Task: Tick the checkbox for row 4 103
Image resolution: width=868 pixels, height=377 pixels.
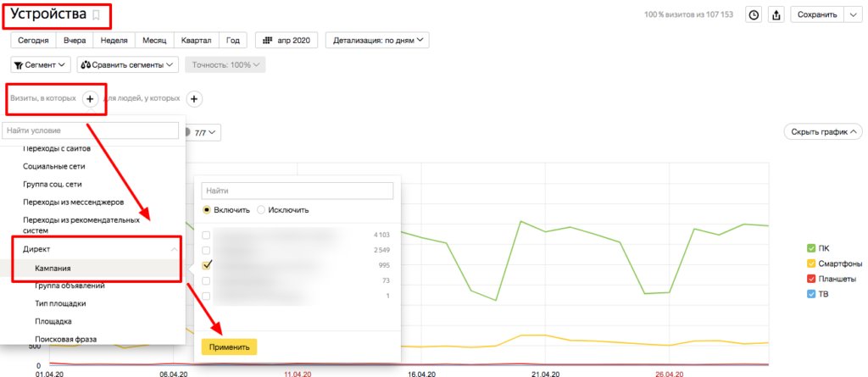Action: click(207, 235)
